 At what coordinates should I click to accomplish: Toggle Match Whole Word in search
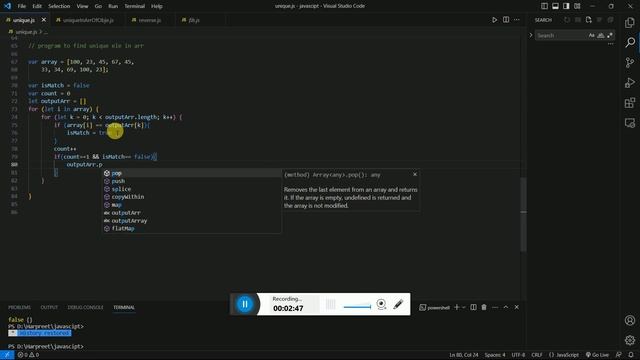tap(601, 36)
